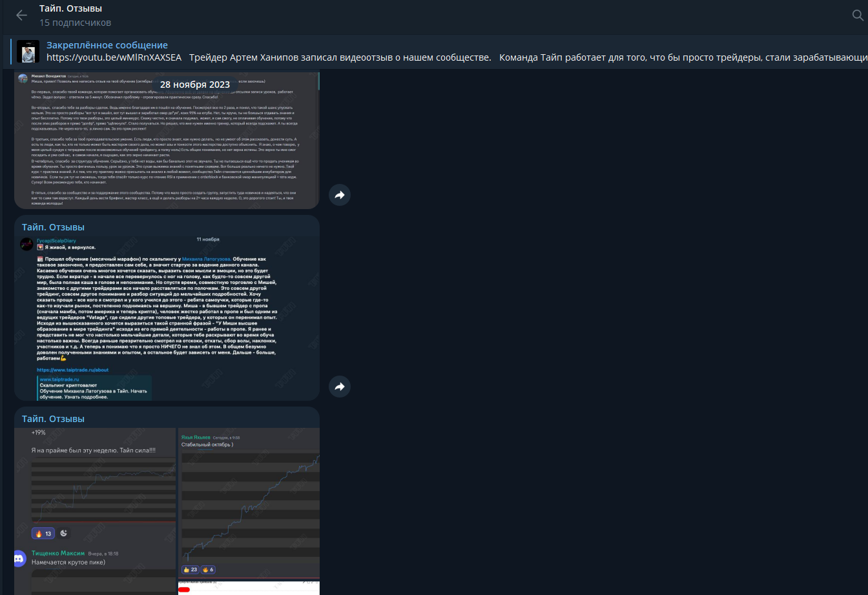
Task: Click the 28 ноября 2023 date badge
Action: [195, 85]
